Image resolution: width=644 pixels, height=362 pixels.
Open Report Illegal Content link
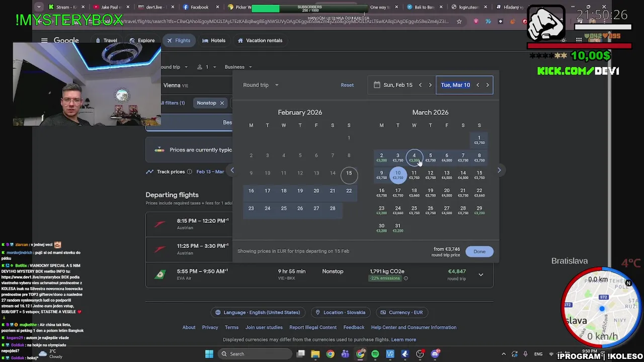click(313, 327)
